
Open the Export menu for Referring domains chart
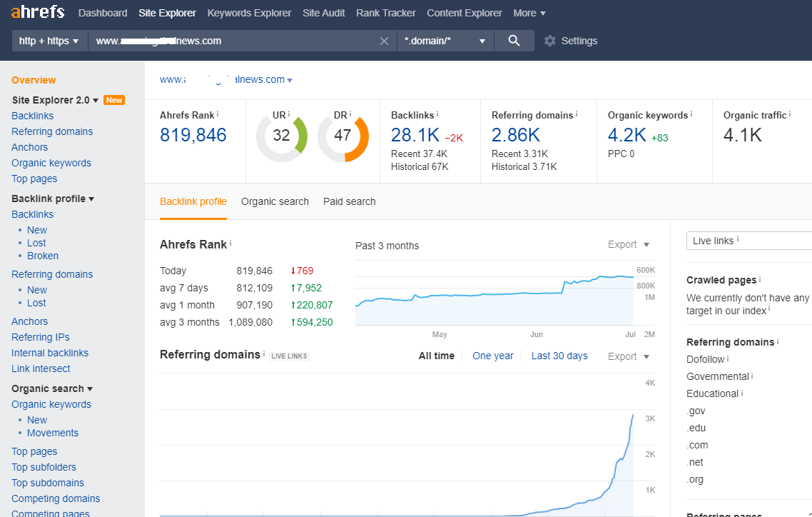(629, 356)
